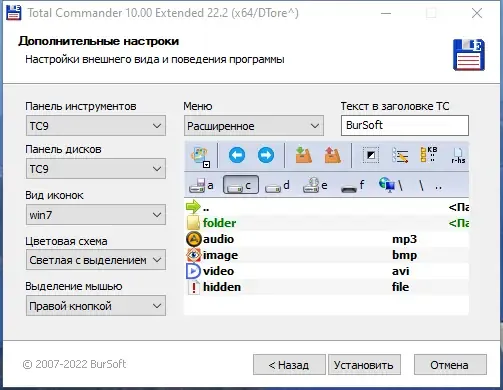Select floppy drive a in drive bar

pos(201,185)
